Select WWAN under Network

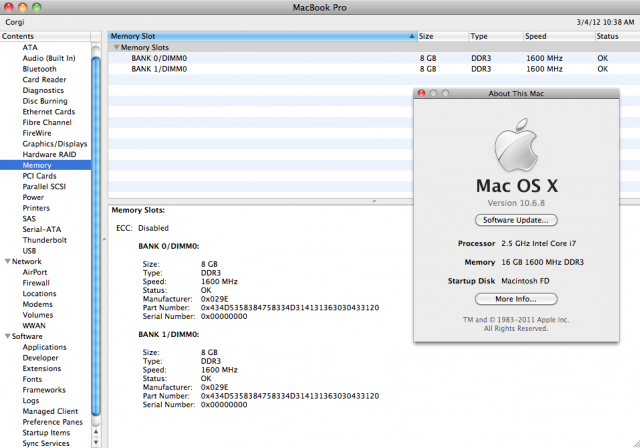34,326
